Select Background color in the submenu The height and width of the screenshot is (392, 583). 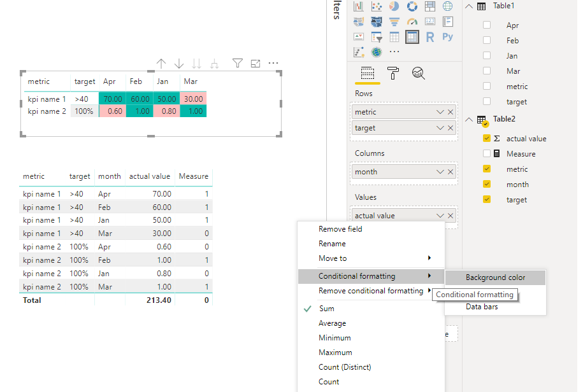click(495, 277)
